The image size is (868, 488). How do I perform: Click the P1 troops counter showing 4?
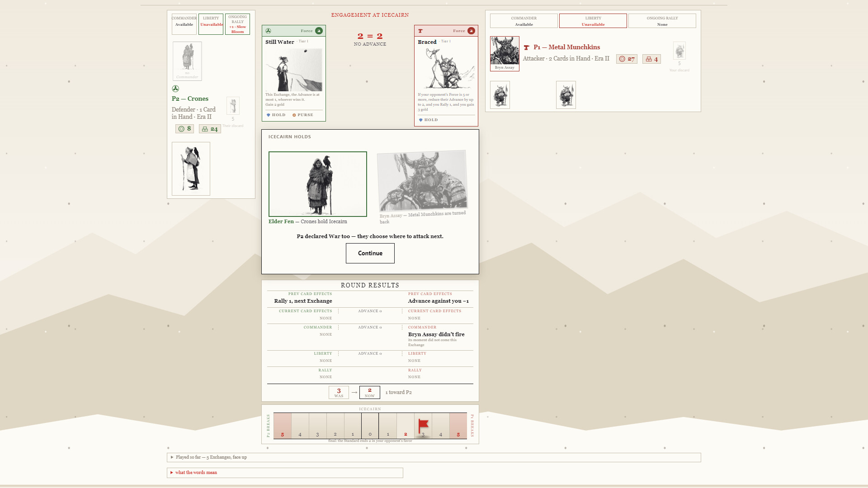coord(651,59)
